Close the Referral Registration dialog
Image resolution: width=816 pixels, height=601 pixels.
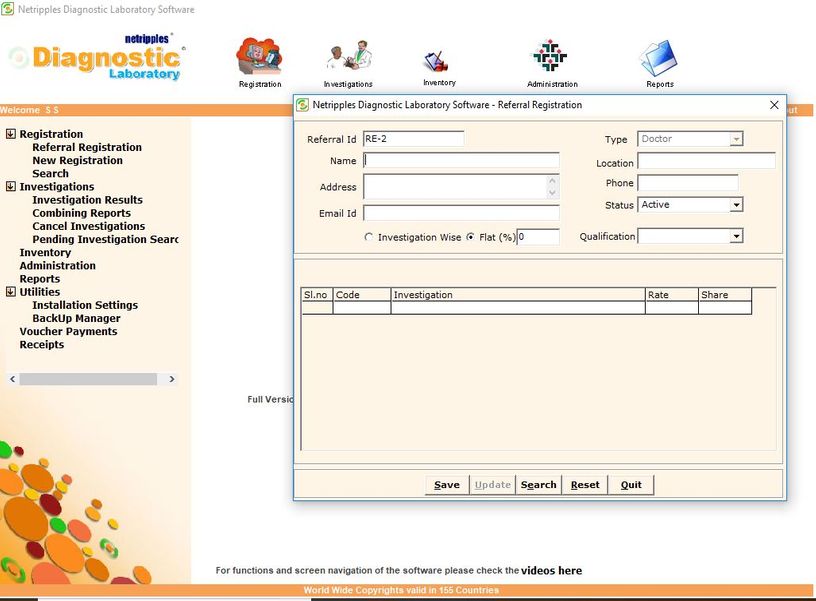[774, 105]
